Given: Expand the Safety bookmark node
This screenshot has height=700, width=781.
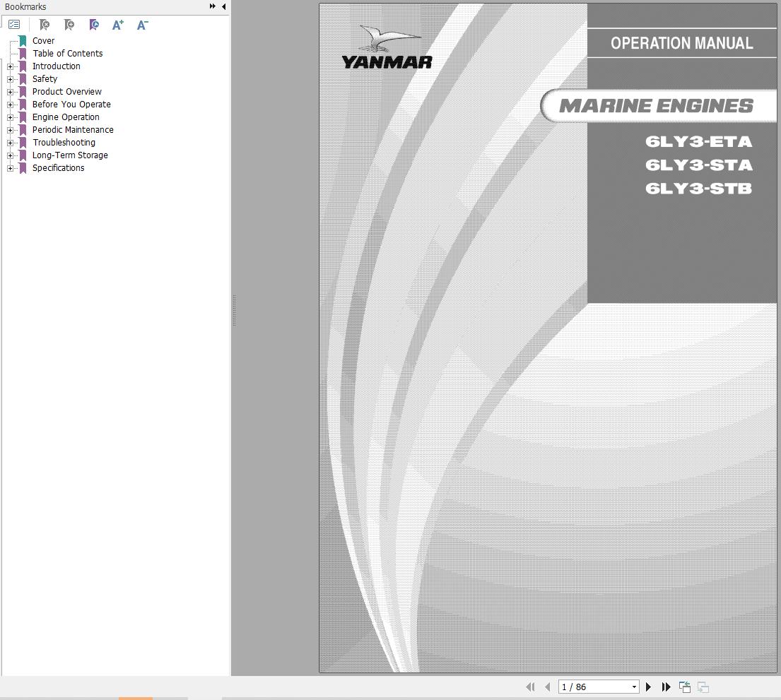Looking at the screenshot, I should (9, 78).
